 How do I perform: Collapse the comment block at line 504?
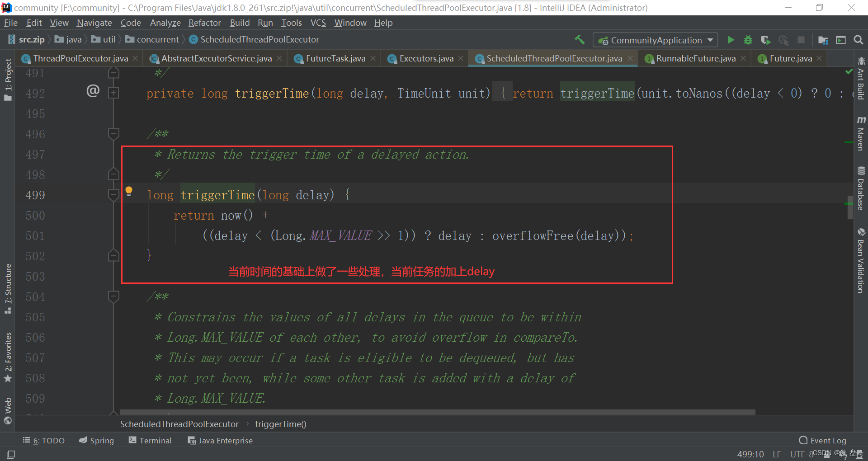pos(113,296)
